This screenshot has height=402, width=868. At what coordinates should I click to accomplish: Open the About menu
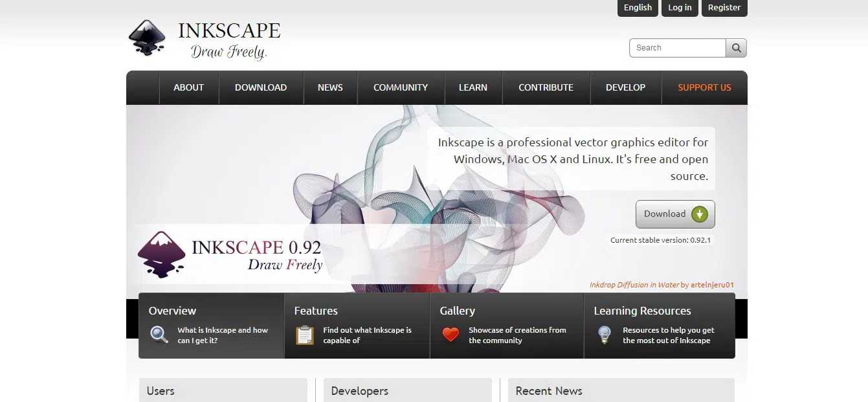pos(188,87)
